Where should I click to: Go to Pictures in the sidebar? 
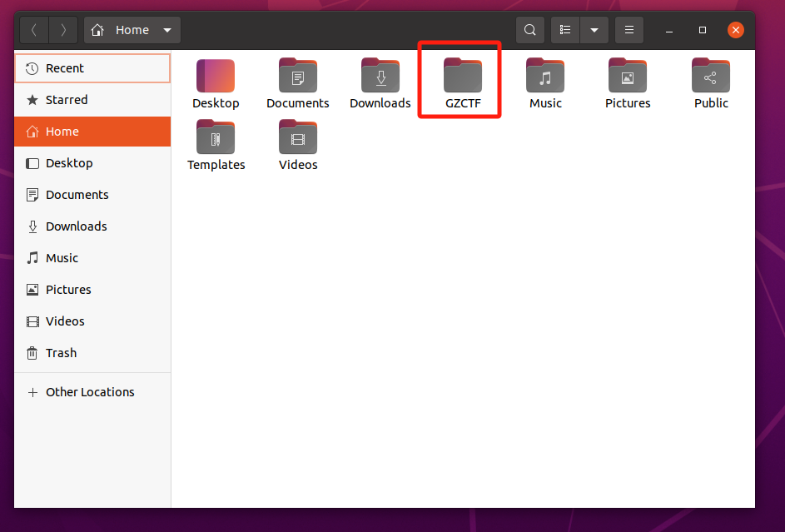point(92,289)
